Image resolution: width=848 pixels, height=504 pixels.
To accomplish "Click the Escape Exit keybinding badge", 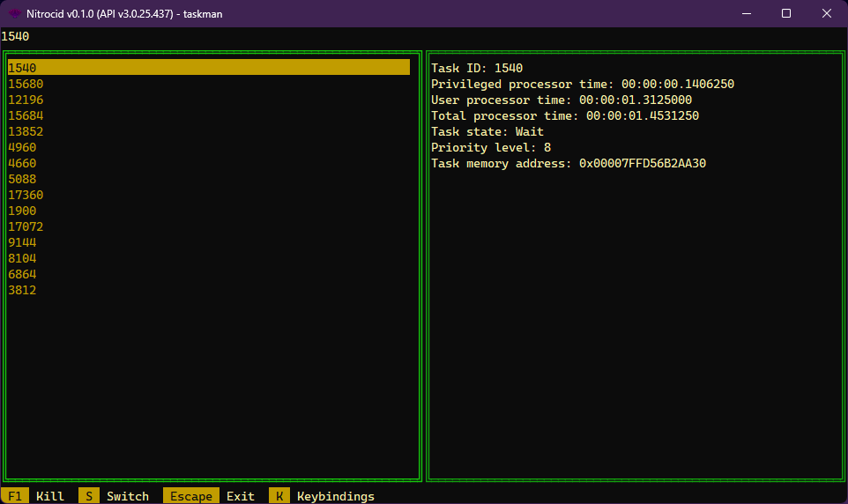I will click(191, 496).
